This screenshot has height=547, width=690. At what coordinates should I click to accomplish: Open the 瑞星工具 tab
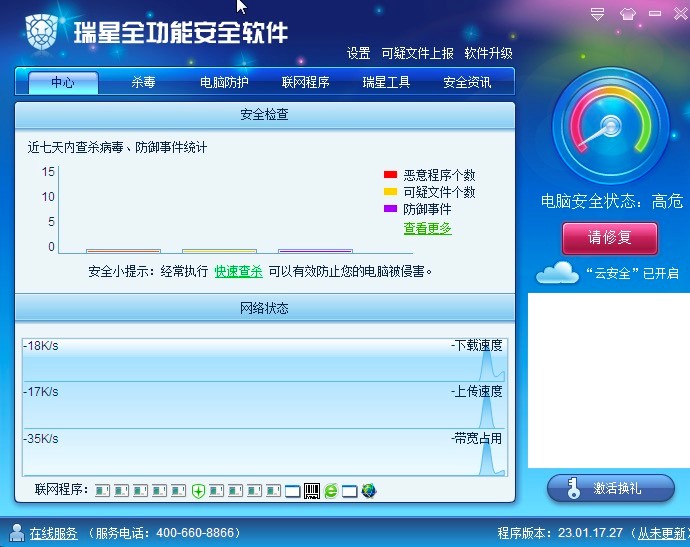point(386,82)
